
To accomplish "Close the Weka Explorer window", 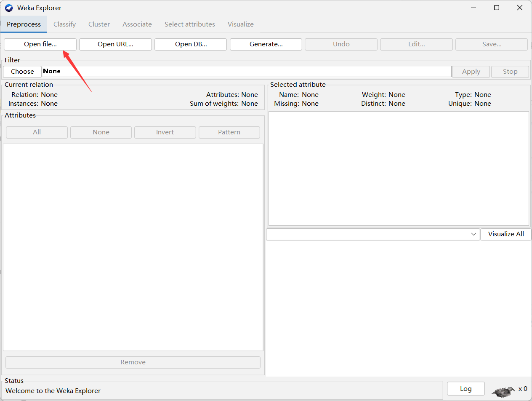I will pyautogui.click(x=520, y=8).
